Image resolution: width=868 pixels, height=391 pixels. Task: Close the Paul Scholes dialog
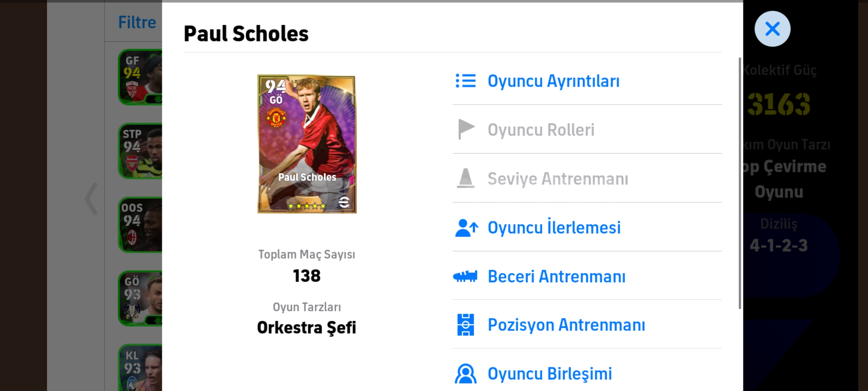[772, 29]
